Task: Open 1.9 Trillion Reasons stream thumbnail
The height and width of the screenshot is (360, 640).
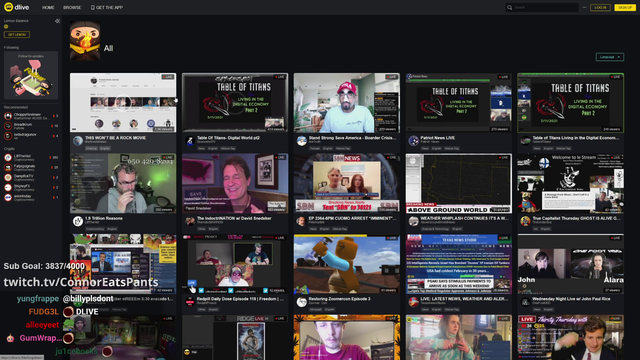Action: coord(123,183)
